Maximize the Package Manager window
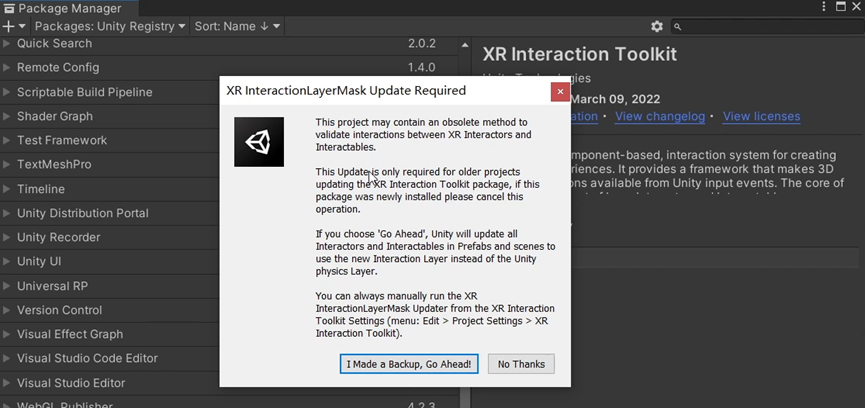Image resolution: width=865 pixels, height=408 pixels. 841,7
